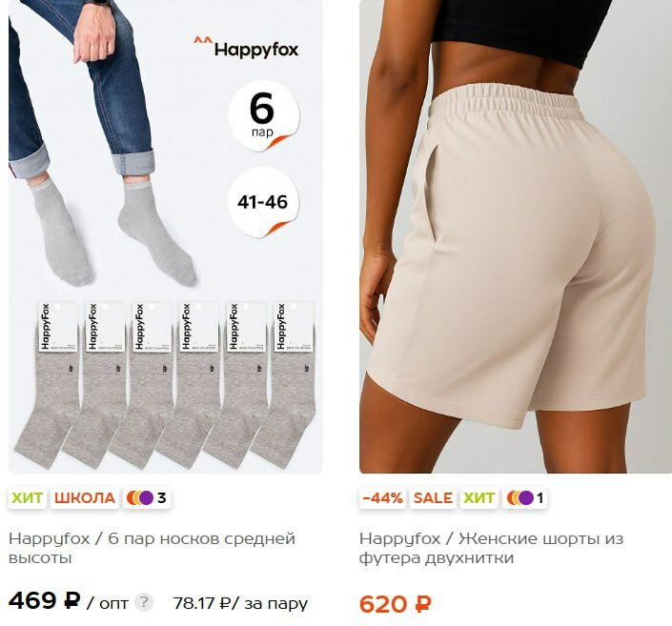
Task: Click the round 6 пар sticker badge
Action: [263, 115]
